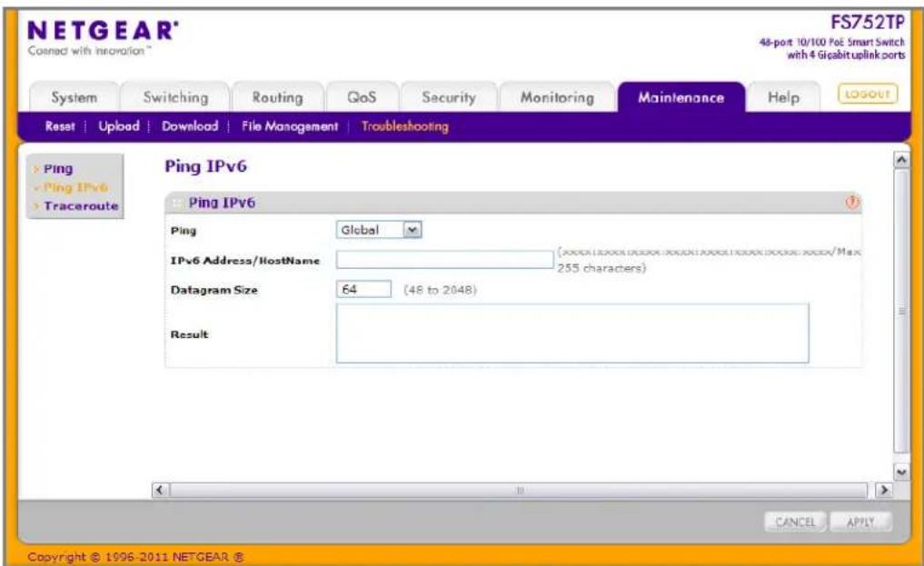The height and width of the screenshot is (566, 924).
Task: Go to the Security tab
Action: (x=449, y=97)
